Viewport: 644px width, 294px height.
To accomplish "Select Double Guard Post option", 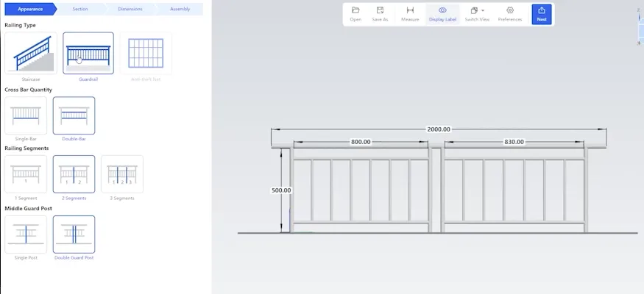I will [74, 234].
